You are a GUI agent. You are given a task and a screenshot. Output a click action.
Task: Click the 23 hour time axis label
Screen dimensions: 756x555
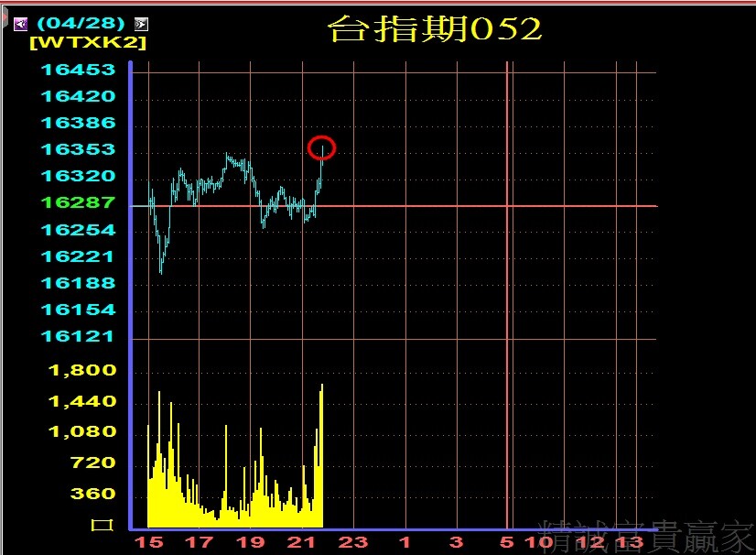(353, 542)
